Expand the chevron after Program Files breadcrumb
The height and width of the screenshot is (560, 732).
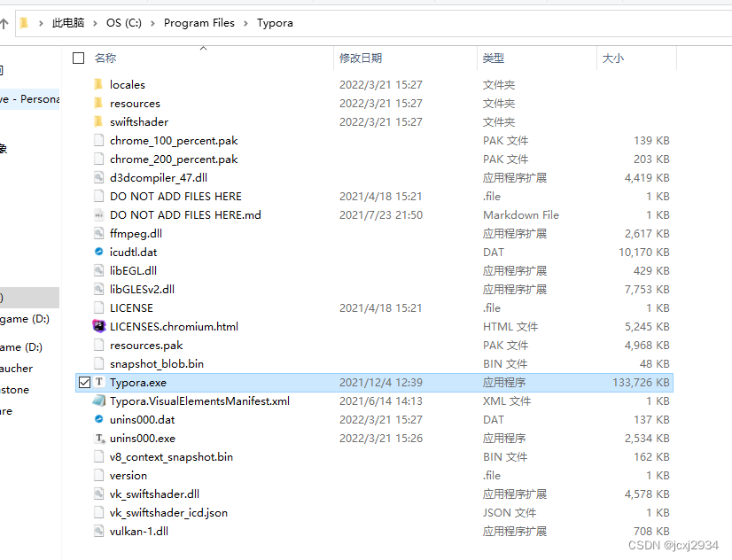pos(245,23)
